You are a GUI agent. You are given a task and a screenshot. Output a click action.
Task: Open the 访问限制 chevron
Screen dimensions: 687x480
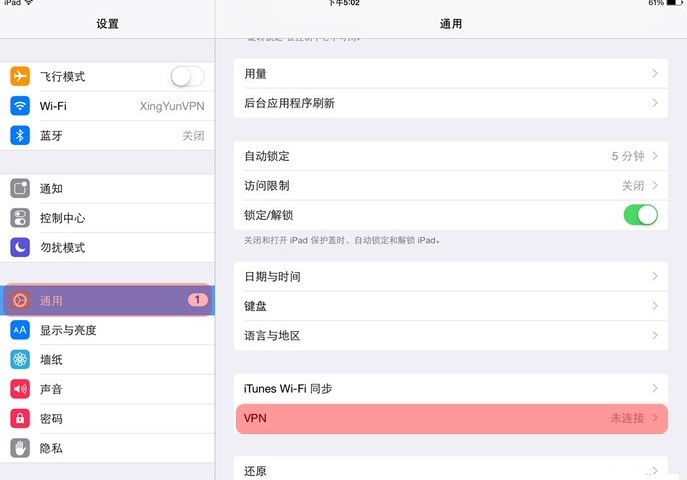(655, 185)
